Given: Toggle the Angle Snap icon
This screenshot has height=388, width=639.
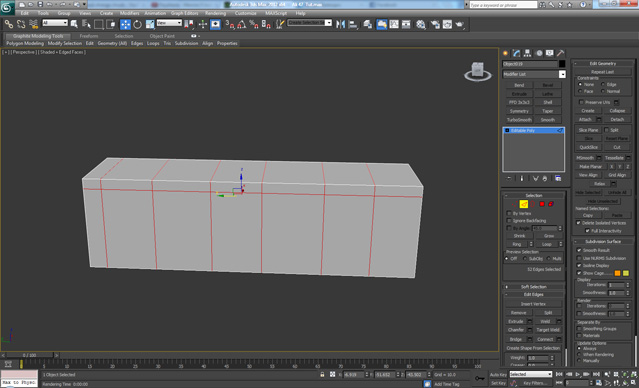Looking at the screenshot, I should click(242, 24).
